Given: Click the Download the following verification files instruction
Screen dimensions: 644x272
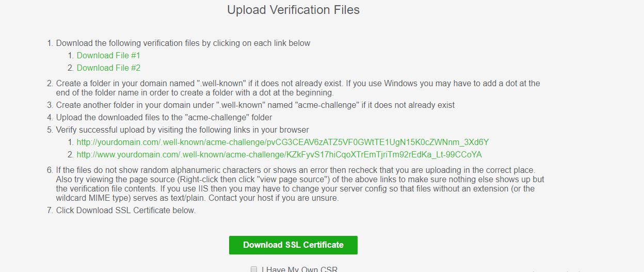Looking at the screenshot, I should (183, 43).
